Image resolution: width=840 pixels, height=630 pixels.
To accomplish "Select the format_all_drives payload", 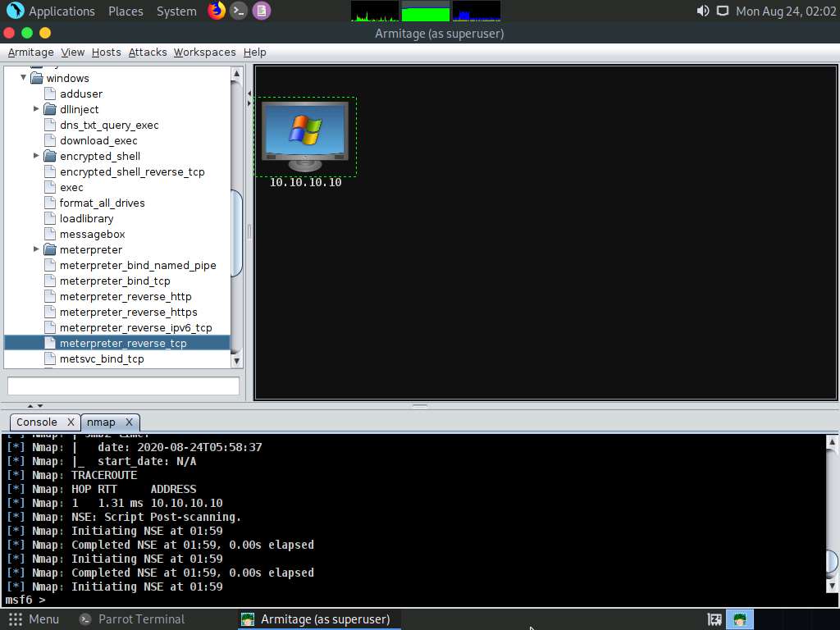I will coord(102,203).
